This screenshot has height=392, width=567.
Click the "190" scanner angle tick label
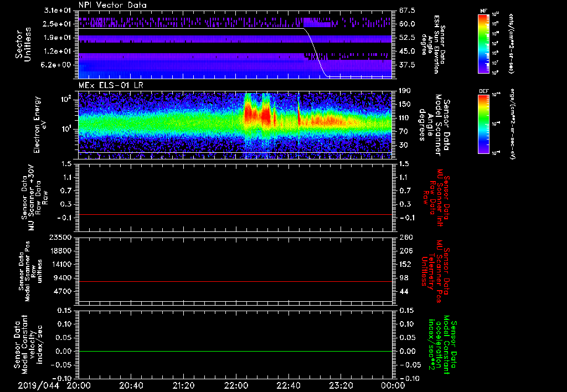[x=405, y=91]
